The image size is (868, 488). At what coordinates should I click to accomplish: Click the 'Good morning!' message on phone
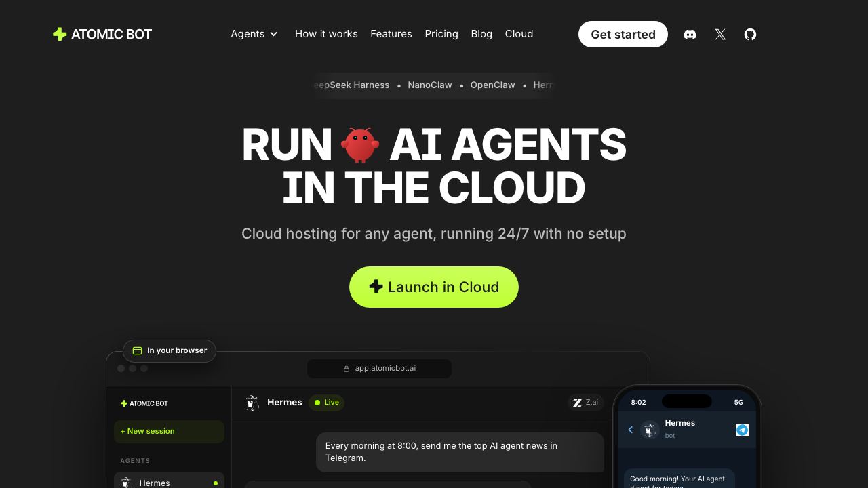[679, 479]
